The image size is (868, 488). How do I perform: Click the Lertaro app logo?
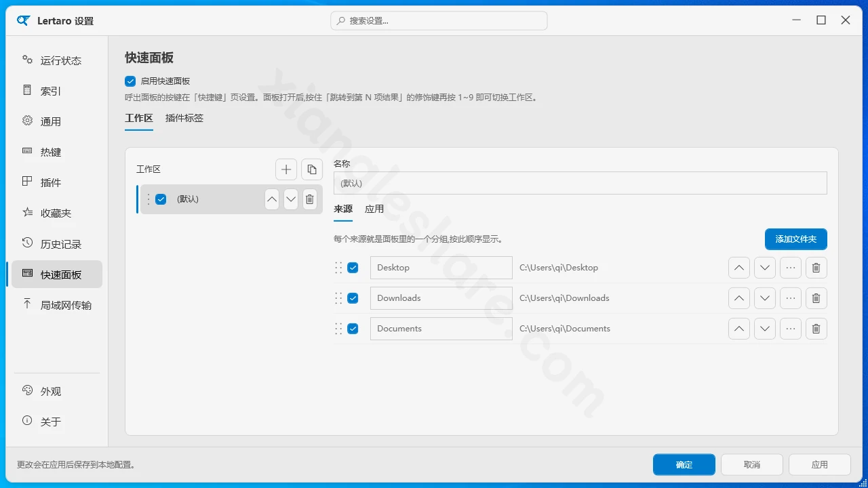click(24, 20)
